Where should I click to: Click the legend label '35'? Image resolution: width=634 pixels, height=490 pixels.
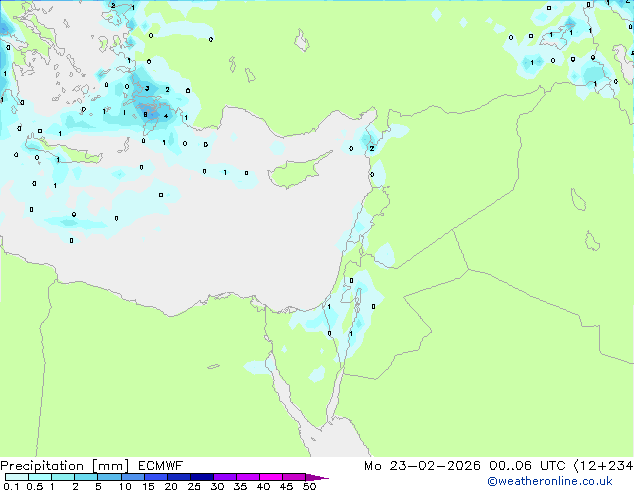click(x=240, y=486)
